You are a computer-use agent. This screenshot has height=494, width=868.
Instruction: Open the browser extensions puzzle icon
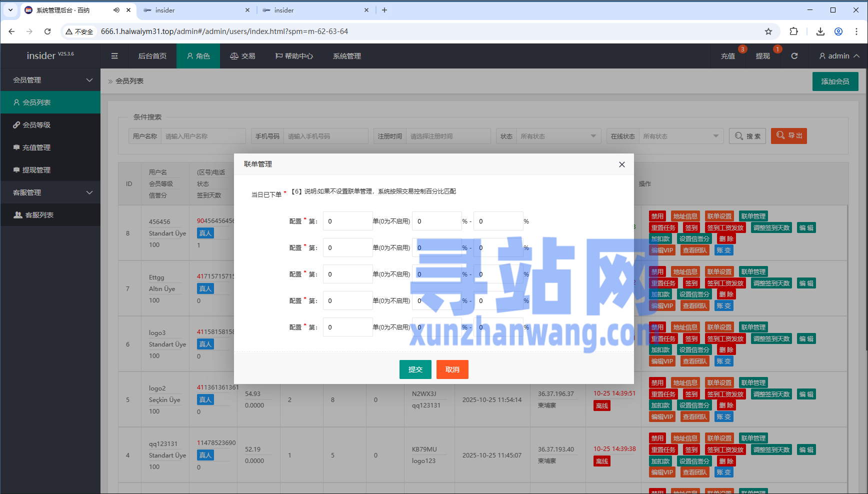(x=793, y=31)
